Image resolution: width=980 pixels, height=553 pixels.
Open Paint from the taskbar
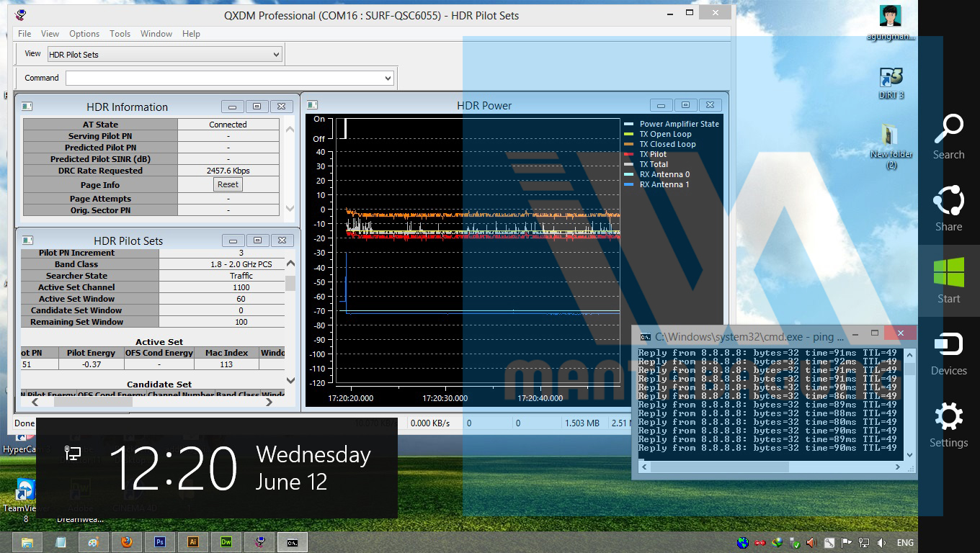[x=94, y=542]
